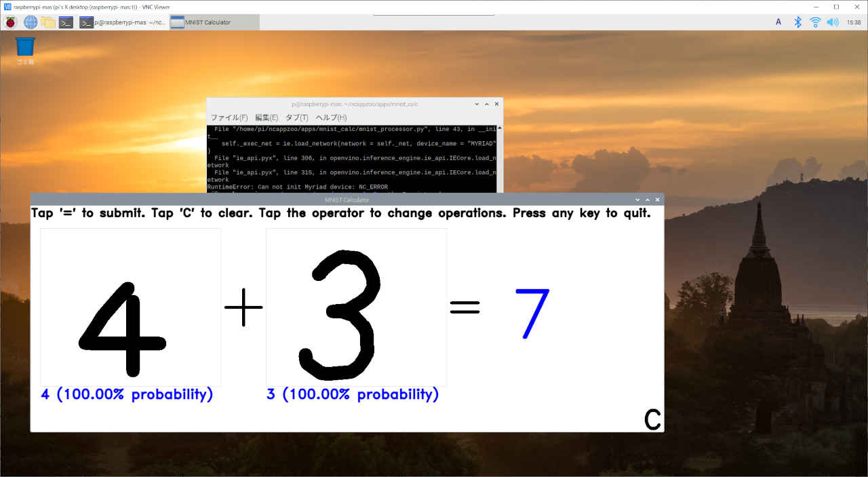Image resolution: width=868 pixels, height=477 pixels.
Task: Tap 'C' to clear the calculator
Action: (x=652, y=419)
